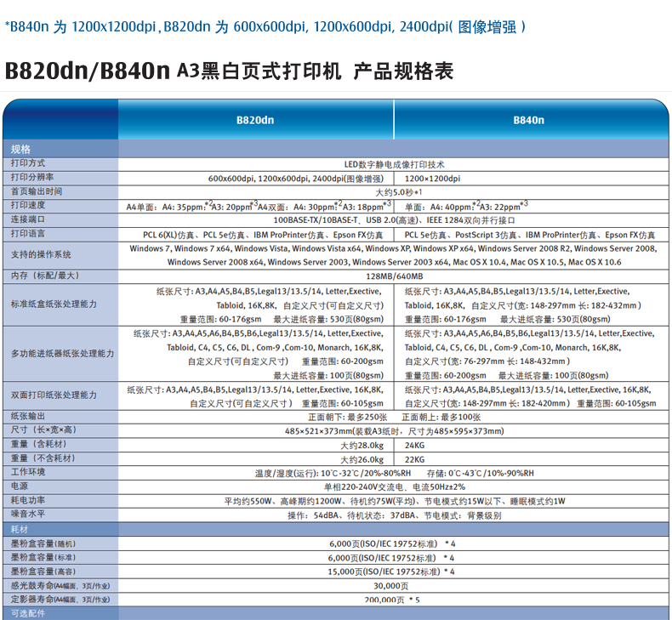Click the B840n column header
Image resolution: width=672 pixels, height=620 pixels.
pos(528,120)
